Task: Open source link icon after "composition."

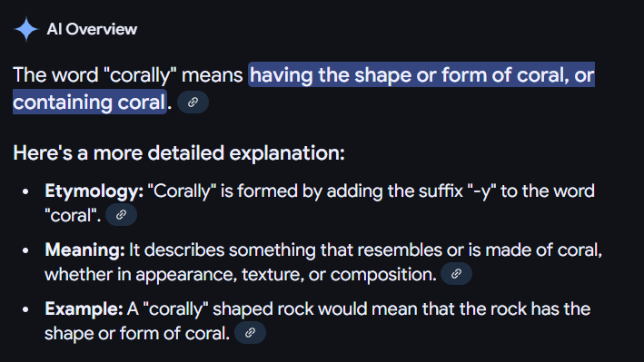Action: click(456, 274)
